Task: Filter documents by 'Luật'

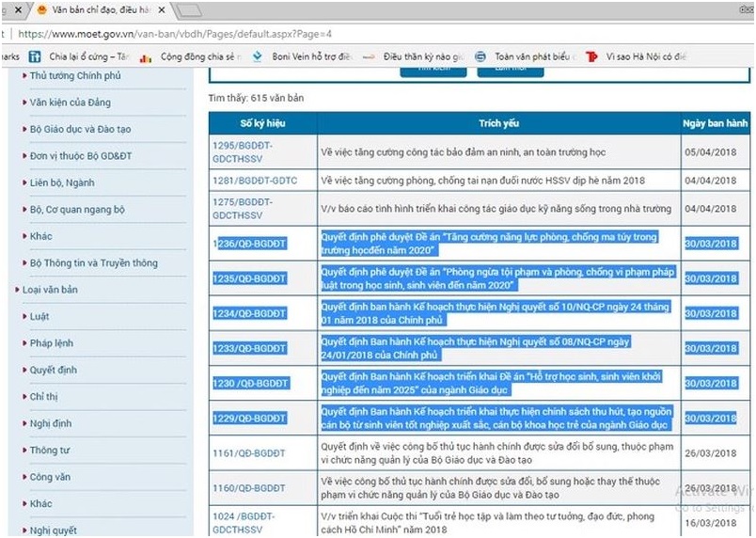Action: (x=39, y=316)
